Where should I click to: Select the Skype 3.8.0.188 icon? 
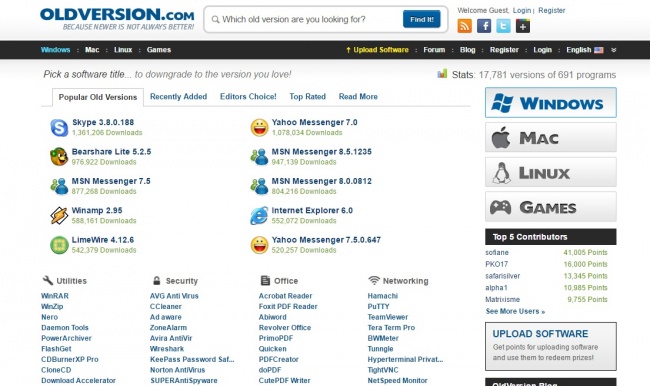(59, 127)
